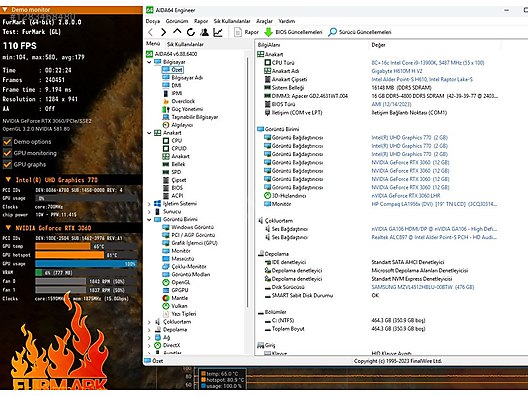Refresh the AIDA64 page with the refresh icon
This screenshot has width=528, height=396.
click(x=191, y=32)
